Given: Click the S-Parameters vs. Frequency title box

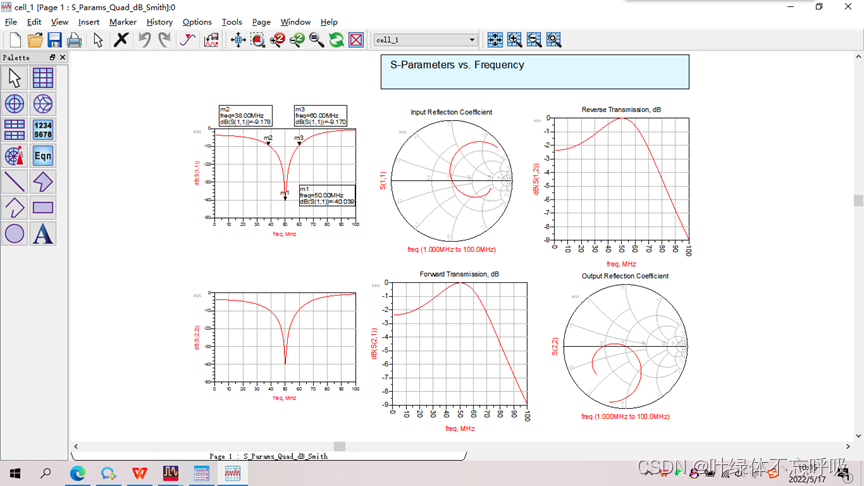Looking at the screenshot, I should tap(534, 72).
